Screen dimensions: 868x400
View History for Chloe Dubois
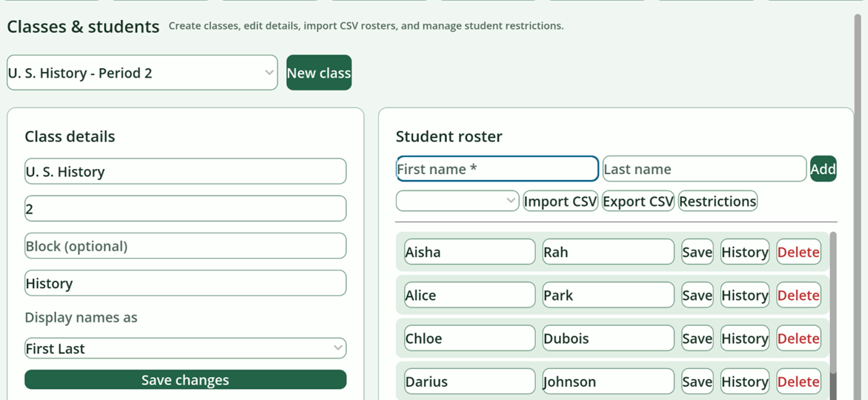[744, 338]
